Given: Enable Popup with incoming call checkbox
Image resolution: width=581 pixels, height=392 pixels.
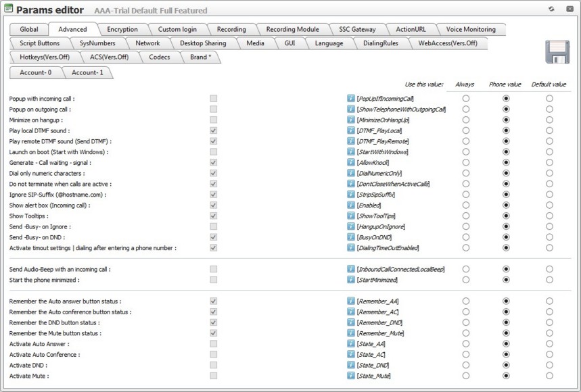Looking at the screenshot, I should click(214, 99).
